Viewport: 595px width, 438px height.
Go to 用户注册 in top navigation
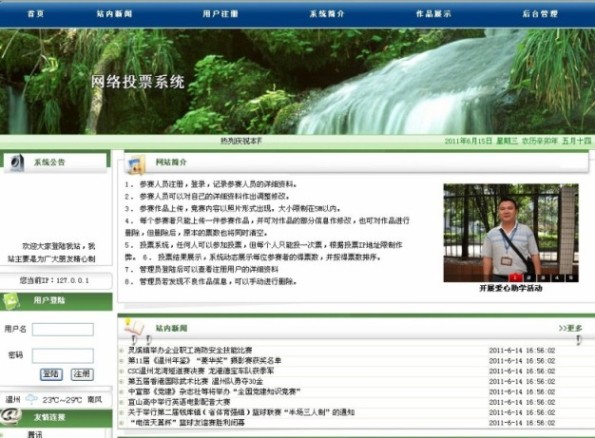220,14
